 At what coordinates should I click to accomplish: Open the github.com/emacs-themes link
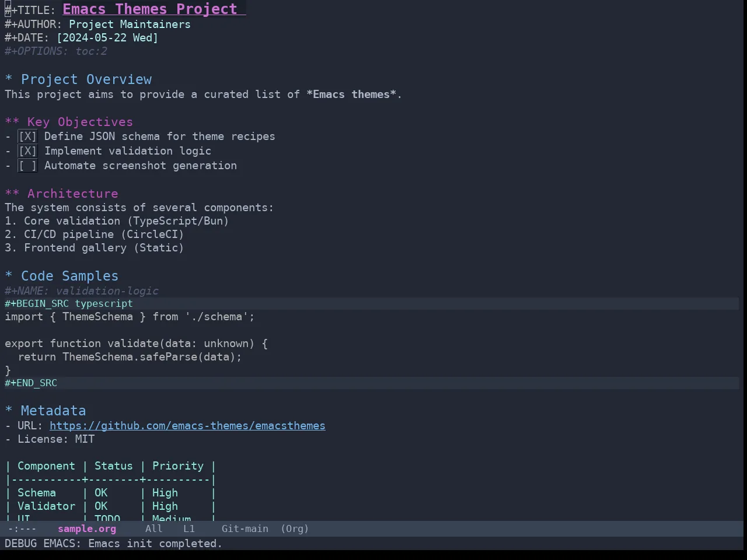click(x=187, y=426)
